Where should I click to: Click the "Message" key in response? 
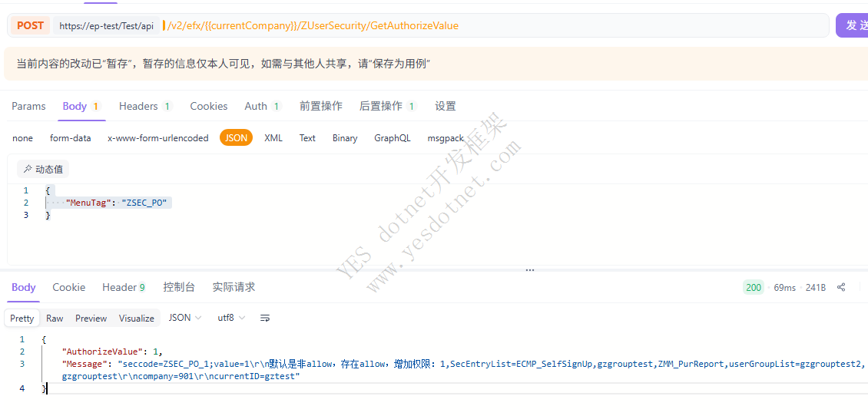[x=83, y=364]
